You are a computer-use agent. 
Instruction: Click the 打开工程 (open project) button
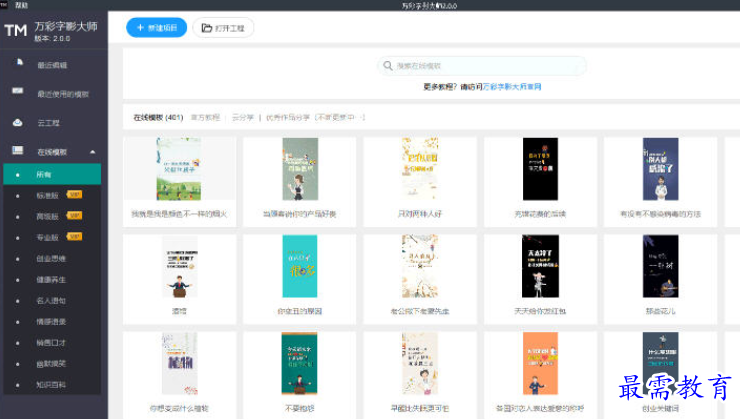[x=223, y=28]
